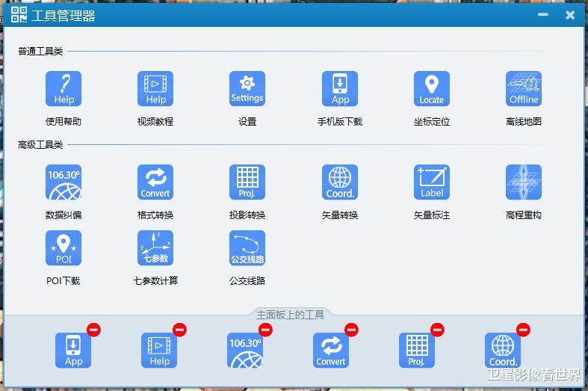Click the 工具管理器 window title text
The image size is (588, 391).
pyautogui.click(x=64, y=16)
